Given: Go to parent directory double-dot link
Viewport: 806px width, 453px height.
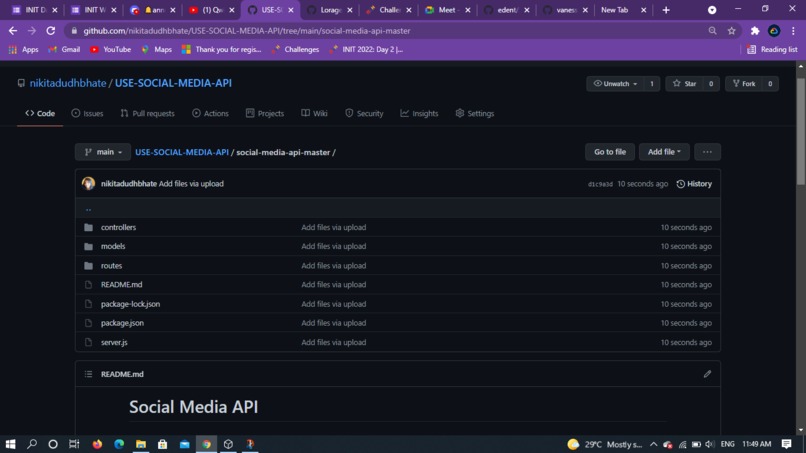Looking at the screenshot, I should pyautogui.click(x=88, y=208).
